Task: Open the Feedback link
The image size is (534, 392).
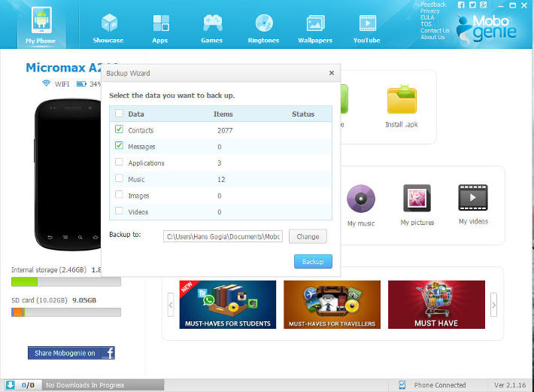Action: (433, 5)
